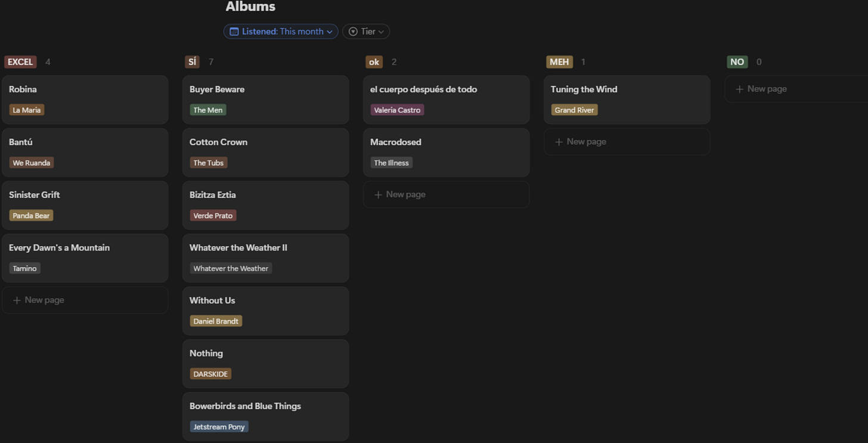Open the Buyer Beware album card
Image resolution: width=868 pixels, height=443 pixels.
[x=266, y=100]
